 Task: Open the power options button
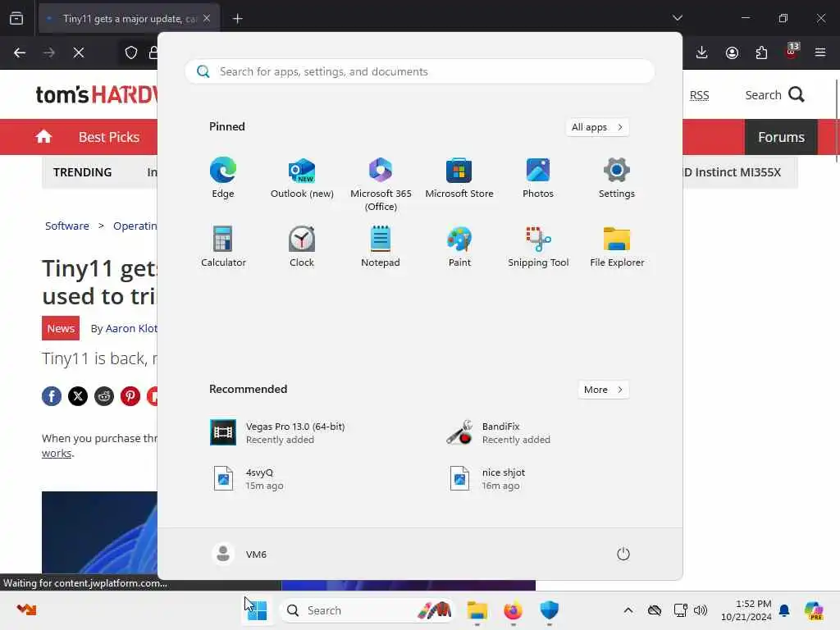pos(623,554)
